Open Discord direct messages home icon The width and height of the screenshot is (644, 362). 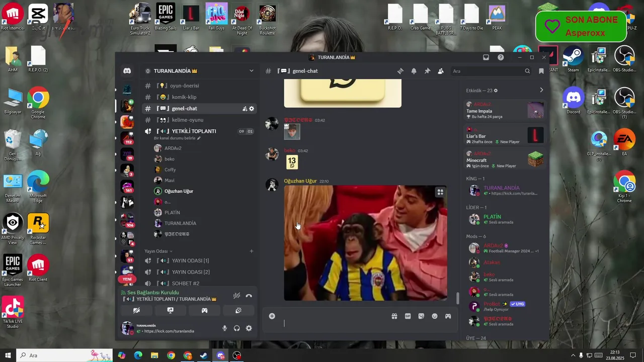[127, 71]
